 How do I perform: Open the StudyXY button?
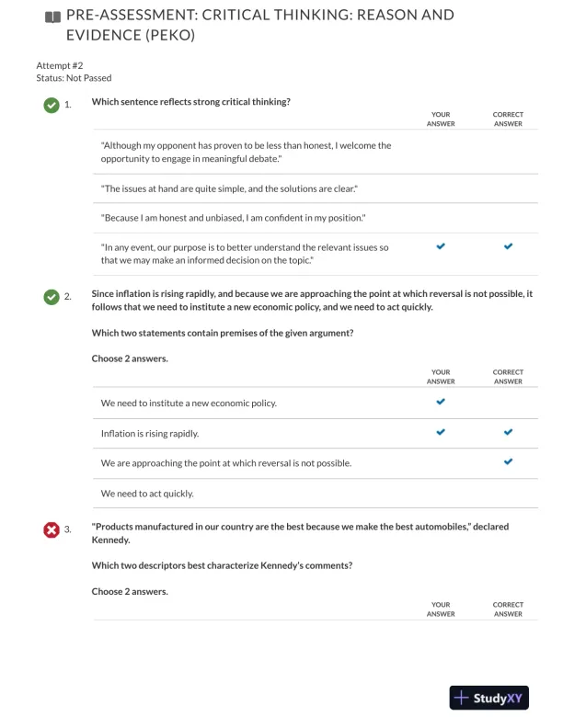click(488, 699)
